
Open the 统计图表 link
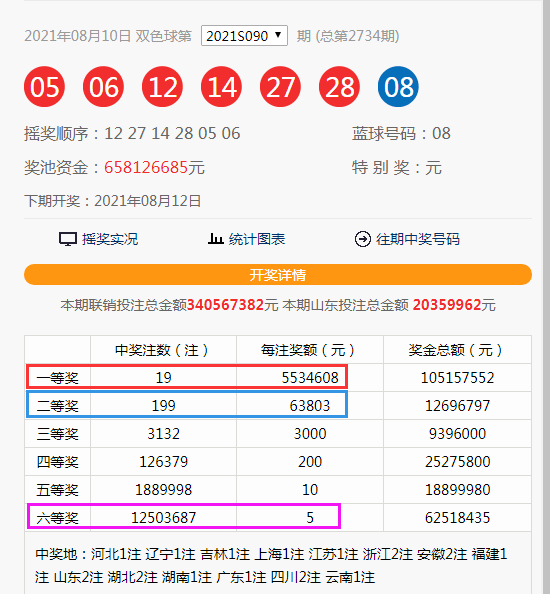257,239
